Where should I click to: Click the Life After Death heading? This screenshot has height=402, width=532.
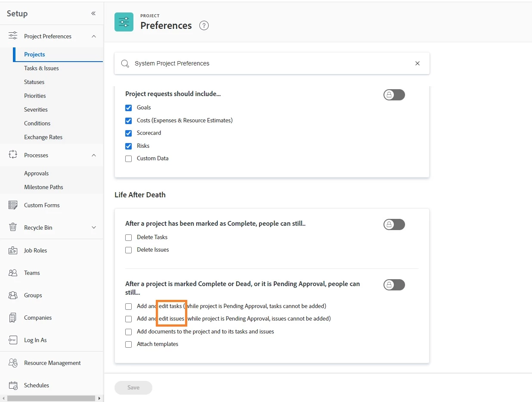[x=140, y=195]
